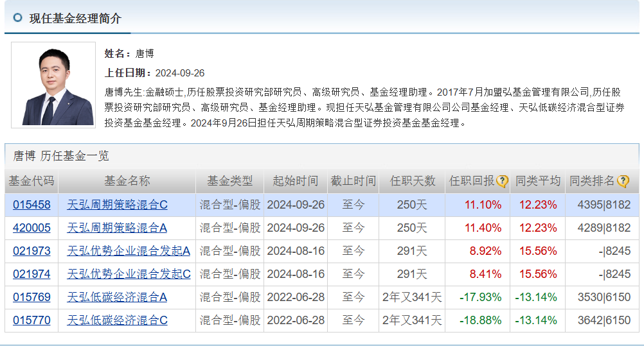This screenshot has width=644, height=346.
Task: Click tenure 250天 in the 420005 row
Action: pyautogui.click(x=412, y=228)
